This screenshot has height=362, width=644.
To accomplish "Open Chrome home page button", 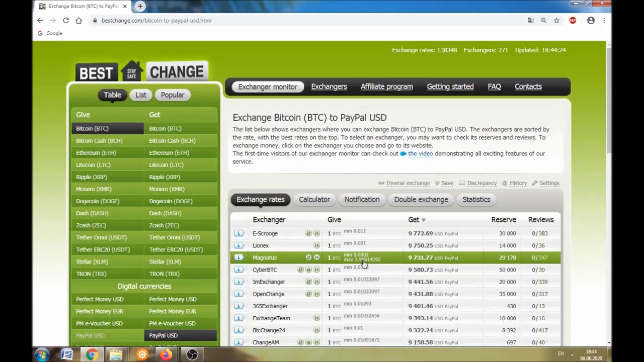I will [79, 21].
